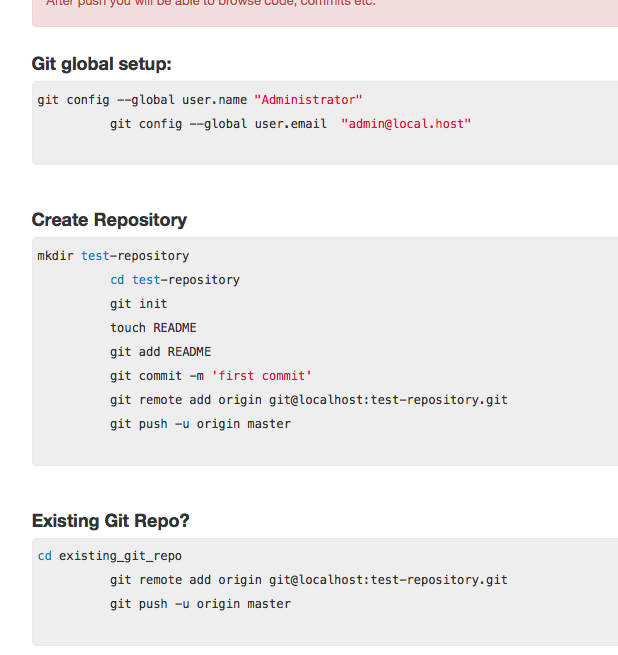Screen dimensions: 618x655
Task: Click the "Administrator" string in the code
Action: 308,100
